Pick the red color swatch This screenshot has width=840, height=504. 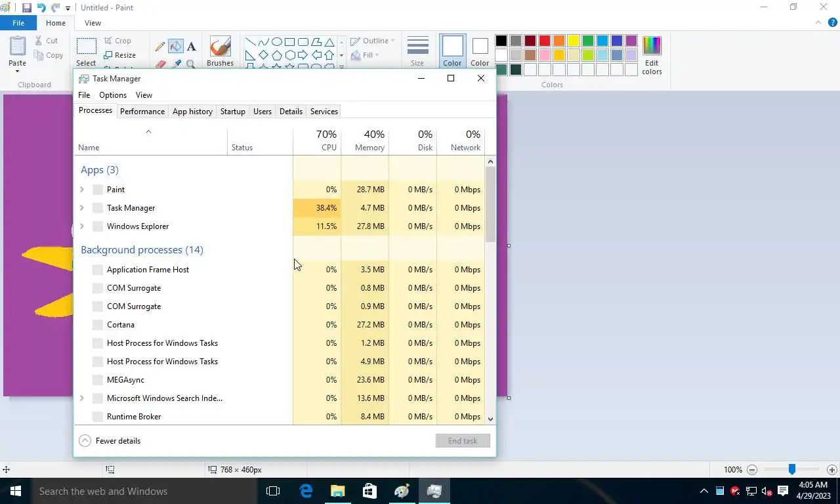pos(545,41)
